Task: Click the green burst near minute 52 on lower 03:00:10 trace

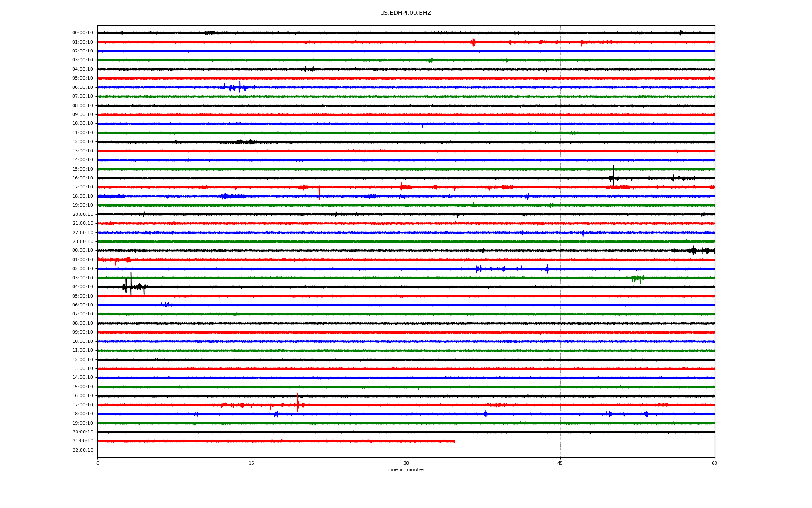Action: point(636,278)
